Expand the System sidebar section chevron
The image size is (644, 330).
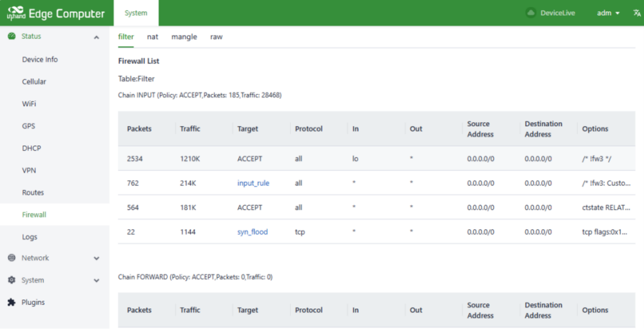[97, 280]
